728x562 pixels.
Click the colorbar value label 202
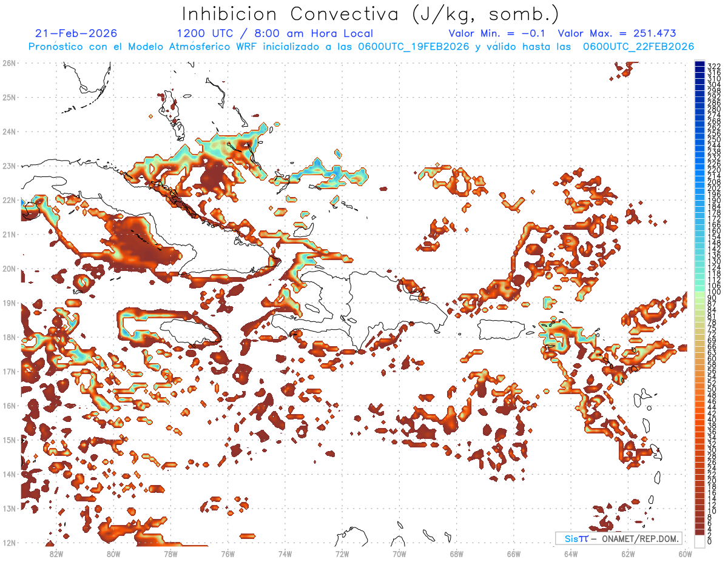[x=714, y=189]
